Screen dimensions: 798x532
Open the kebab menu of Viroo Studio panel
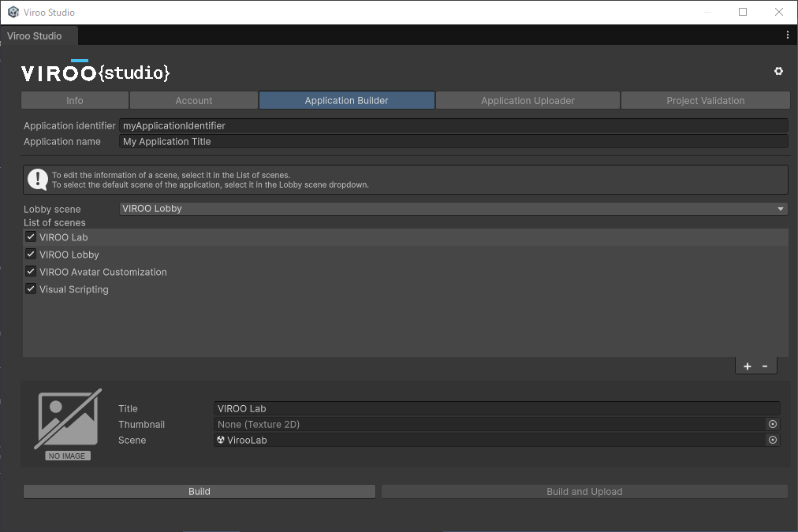click(787, 35)
